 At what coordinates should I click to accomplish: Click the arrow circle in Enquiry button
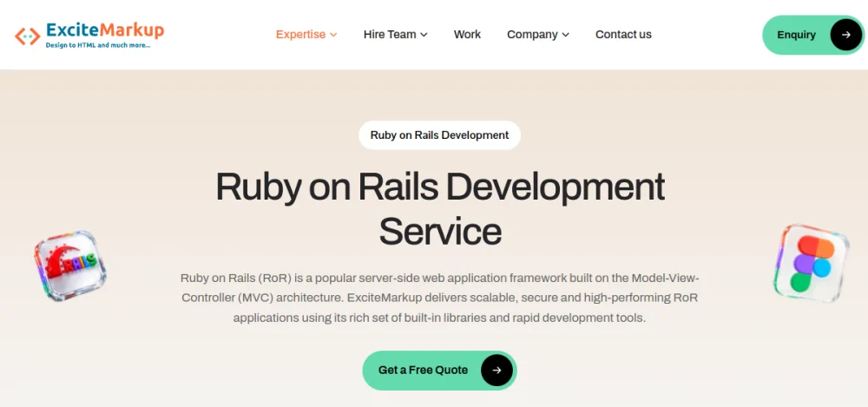click(x=845, y=35)
